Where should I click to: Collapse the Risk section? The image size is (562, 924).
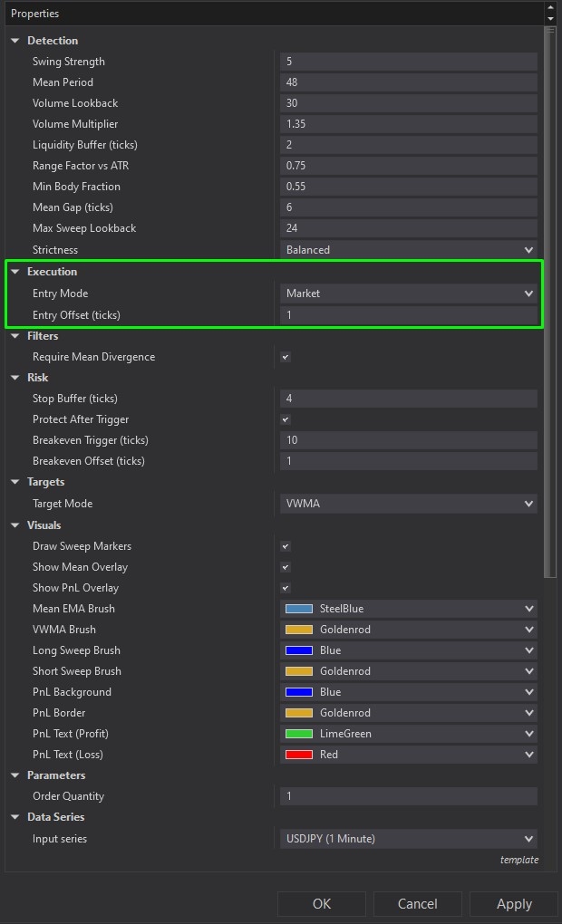[x=15, y=377]
